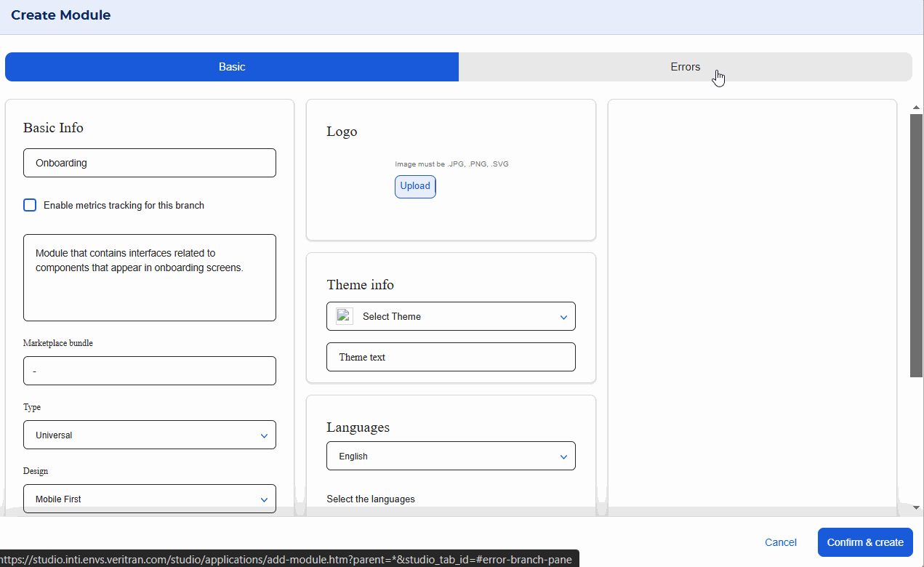Open the English language dropdown

[x=451, y=457]
